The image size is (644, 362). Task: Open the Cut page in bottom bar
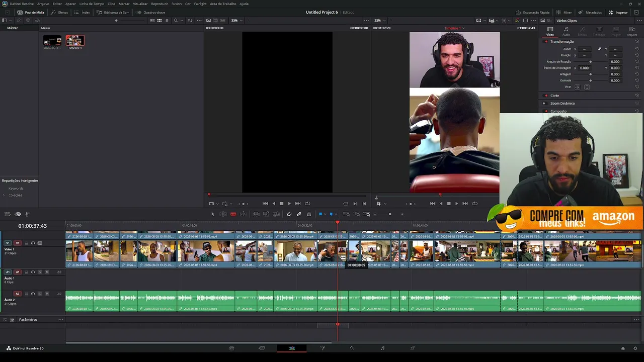(262, 348)
